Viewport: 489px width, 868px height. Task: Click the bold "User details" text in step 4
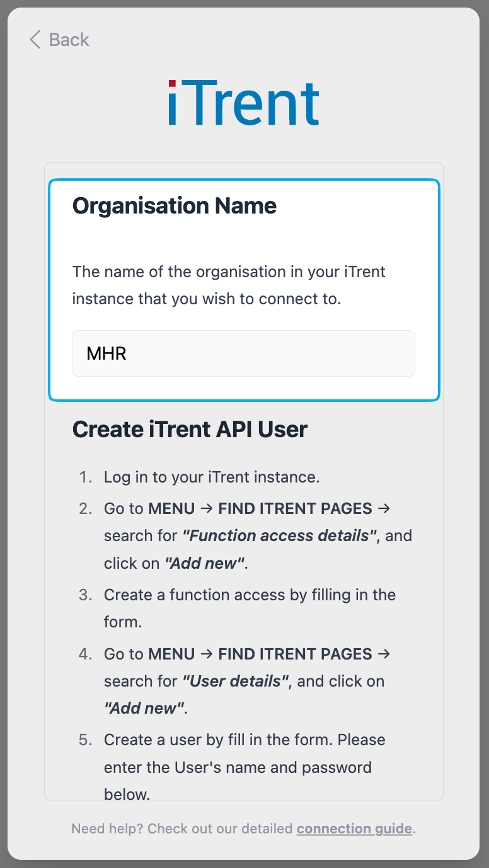tap(235, 681)
